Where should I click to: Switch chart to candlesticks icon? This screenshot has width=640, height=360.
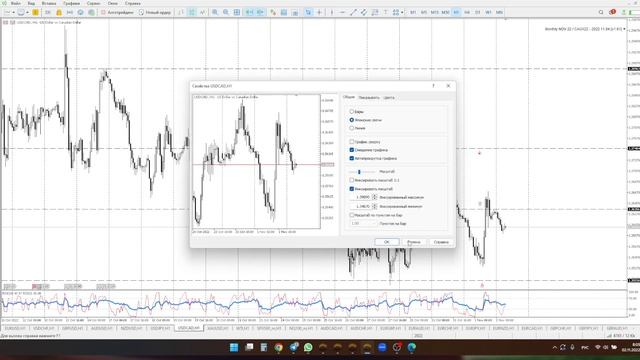point(192,12)
